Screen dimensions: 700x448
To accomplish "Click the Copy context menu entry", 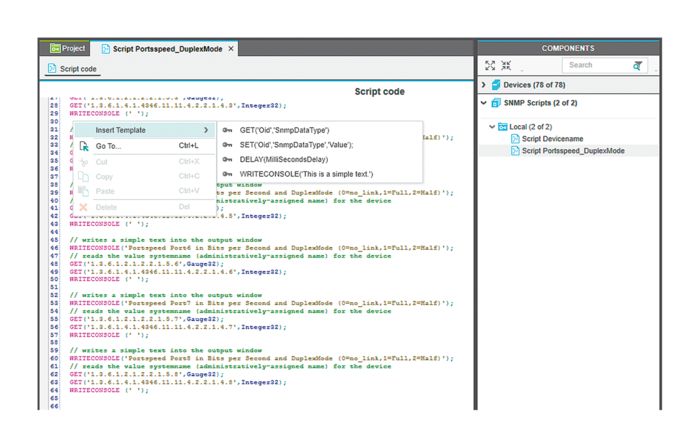I will (144, 176).
